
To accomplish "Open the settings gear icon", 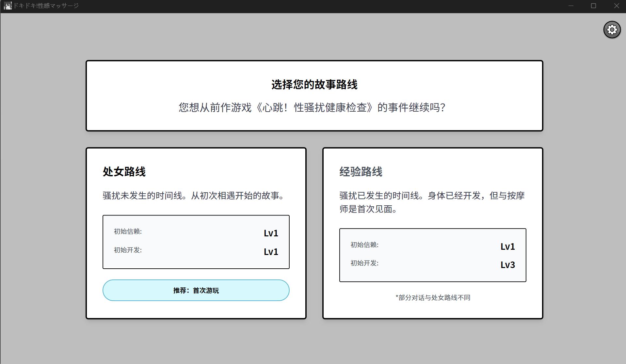I will click(612, 30).
